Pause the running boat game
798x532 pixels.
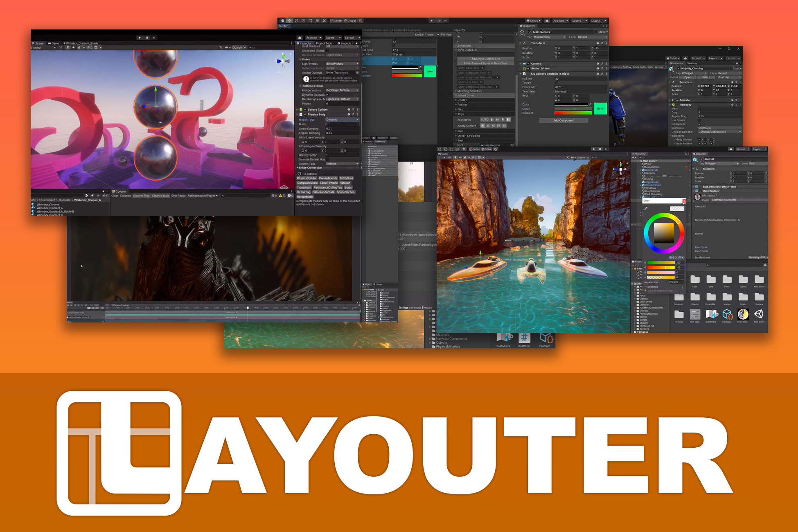click(600, 149)
